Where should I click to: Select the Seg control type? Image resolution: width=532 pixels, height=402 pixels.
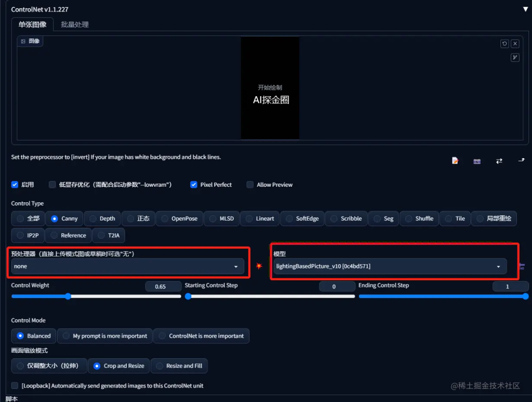pyautogui.click(x=383, y=218)
